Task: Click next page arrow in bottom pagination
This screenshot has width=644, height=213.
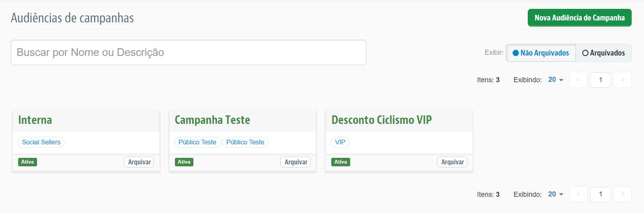Action: [x=623, y=194]
